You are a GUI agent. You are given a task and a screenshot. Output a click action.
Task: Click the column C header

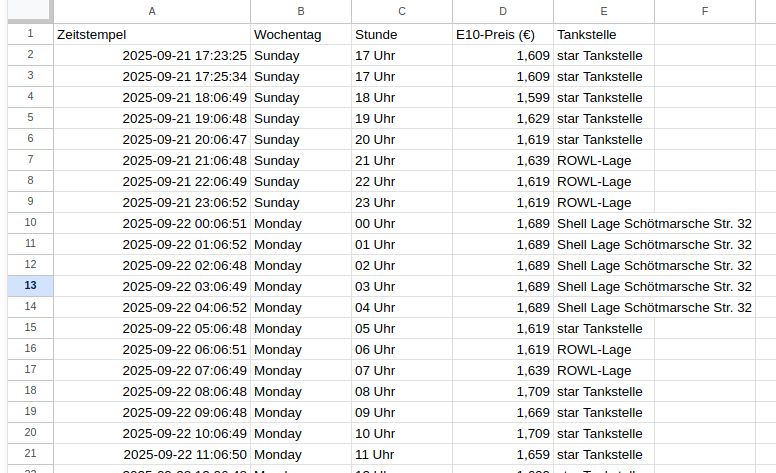402,11
